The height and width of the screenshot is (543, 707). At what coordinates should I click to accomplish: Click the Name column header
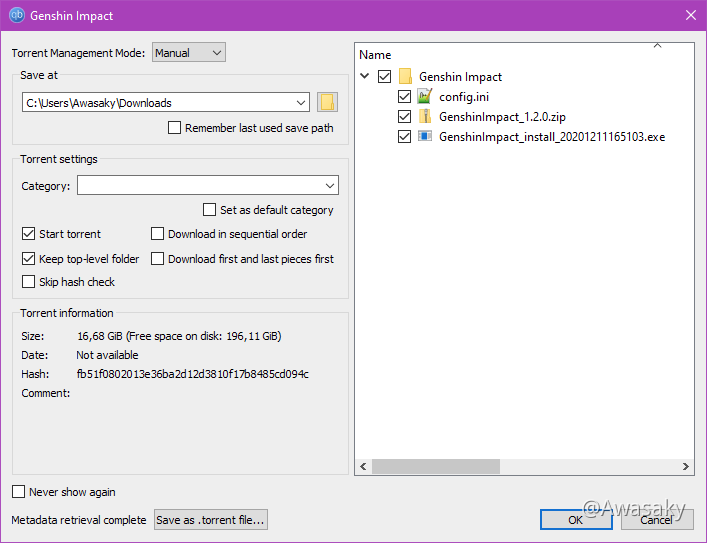[375, 55]
